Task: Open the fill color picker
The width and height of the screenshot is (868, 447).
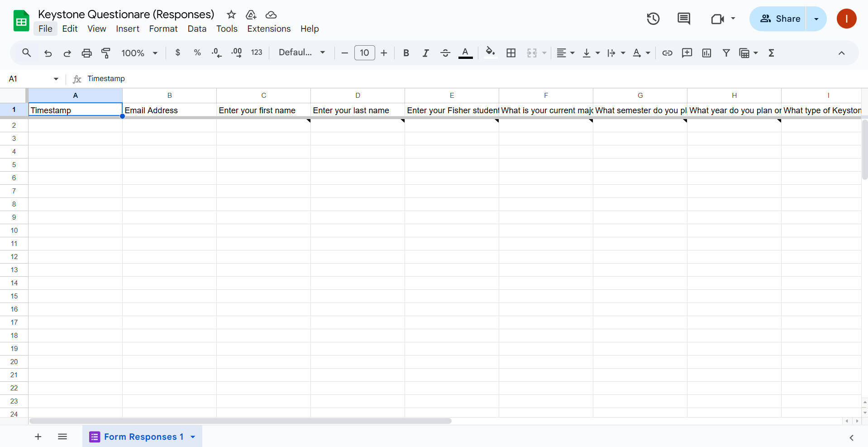Action: (490, 53)
